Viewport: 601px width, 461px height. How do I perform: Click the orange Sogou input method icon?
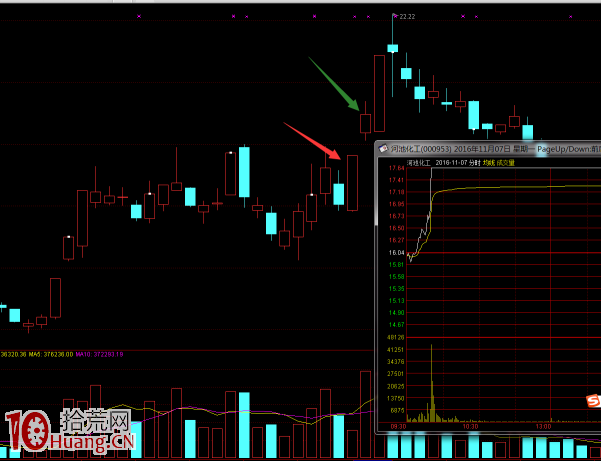coord(594,401)
